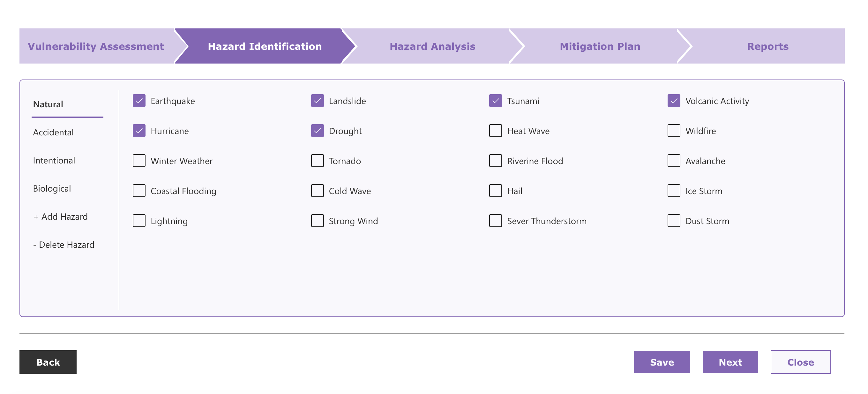Enable the Heat Wave checkbox
The image size is (868, 394).
[x=495, y=131]
